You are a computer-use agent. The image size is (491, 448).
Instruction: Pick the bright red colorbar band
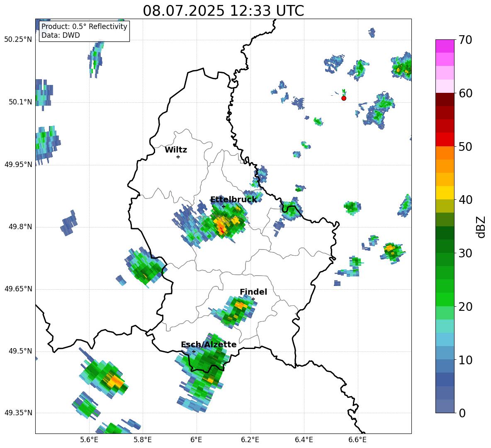coord(445,140)
